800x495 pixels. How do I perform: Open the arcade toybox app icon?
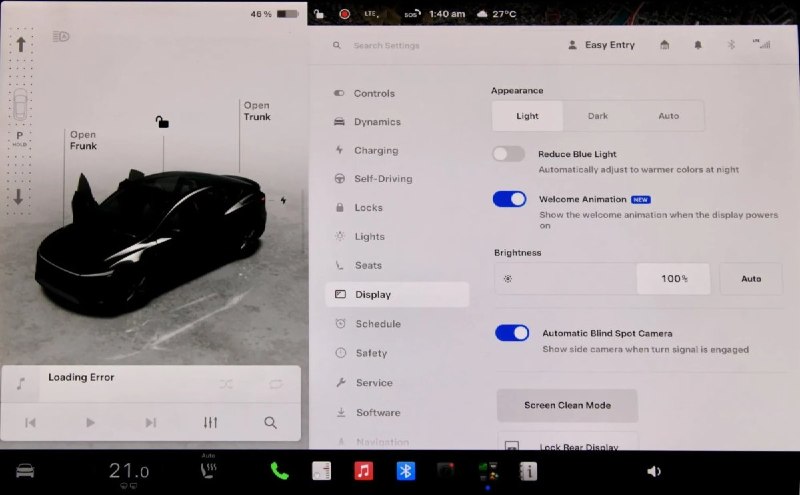click(x=488, y=471)
